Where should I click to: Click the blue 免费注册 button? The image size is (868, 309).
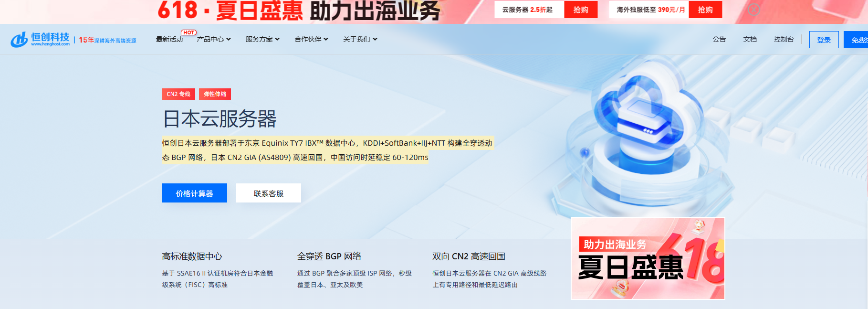(856, 40)
